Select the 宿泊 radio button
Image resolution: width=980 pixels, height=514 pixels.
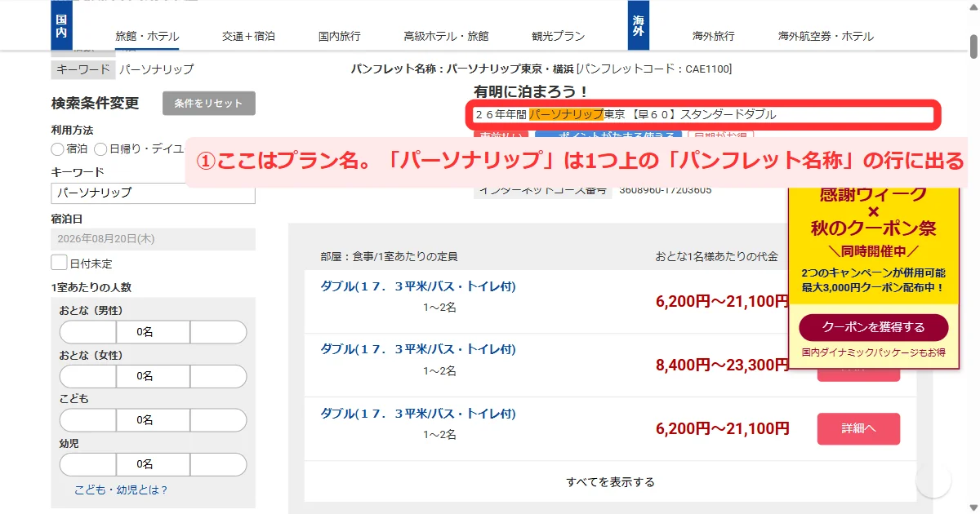(57, 149)
